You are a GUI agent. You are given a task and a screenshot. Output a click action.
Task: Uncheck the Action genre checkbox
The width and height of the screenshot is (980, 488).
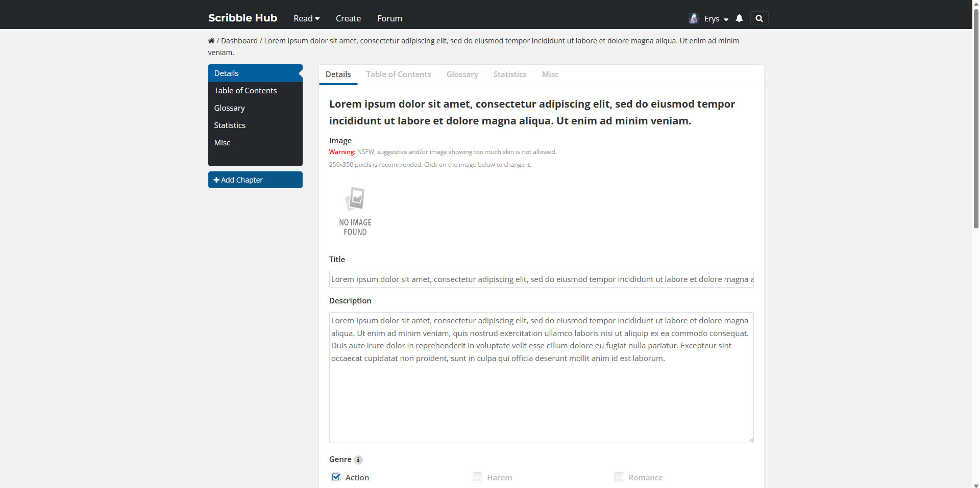point(336,477)
